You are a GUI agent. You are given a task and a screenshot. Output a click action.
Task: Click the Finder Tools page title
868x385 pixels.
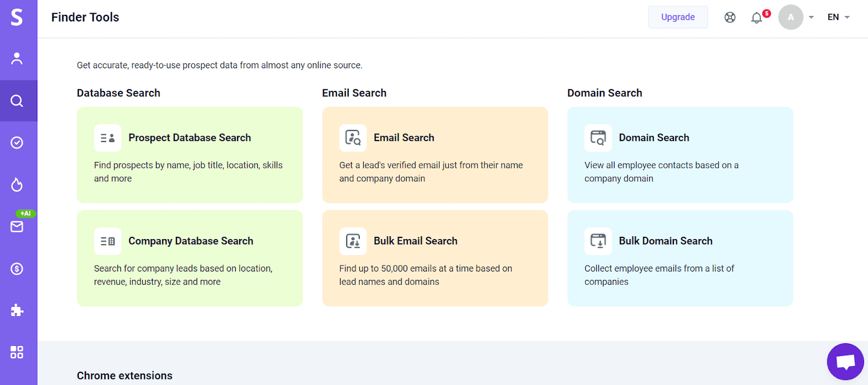click(85, 18)
